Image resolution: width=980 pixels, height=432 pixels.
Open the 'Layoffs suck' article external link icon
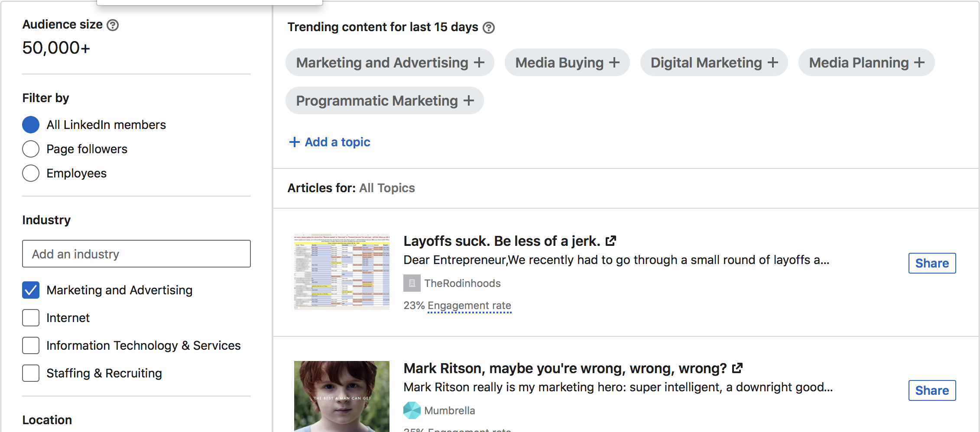tap(611, 240)
